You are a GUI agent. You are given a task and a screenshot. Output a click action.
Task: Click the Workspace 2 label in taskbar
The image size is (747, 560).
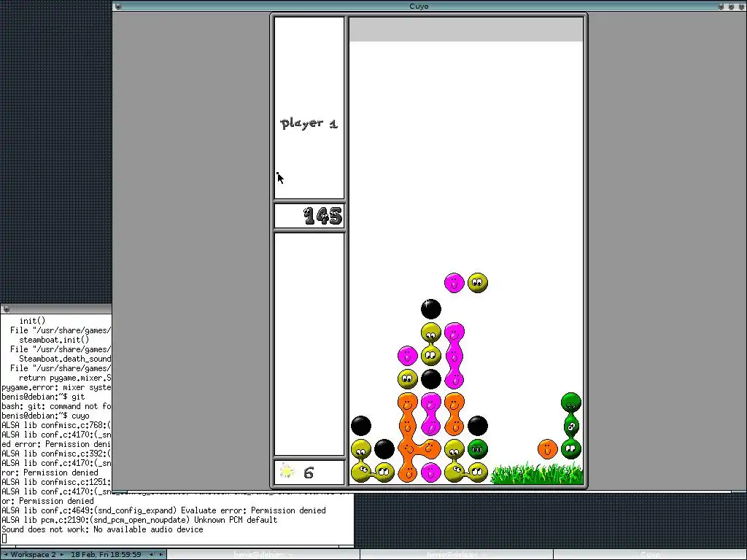33,554
